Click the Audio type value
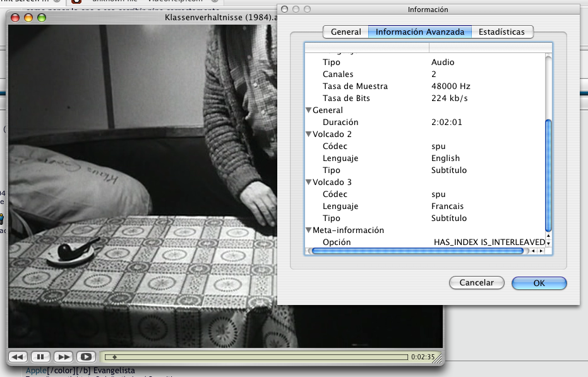The image size is (588, 377). pyautogui.click(x=443, y=63)
